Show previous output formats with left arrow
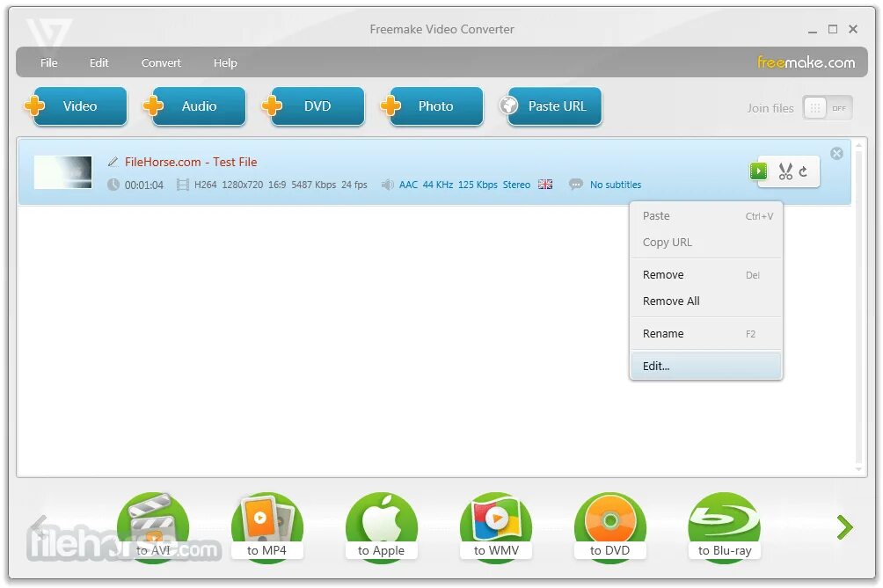Image resolution: width=883 pixels, height=588 pixels. tap(39, 527)
